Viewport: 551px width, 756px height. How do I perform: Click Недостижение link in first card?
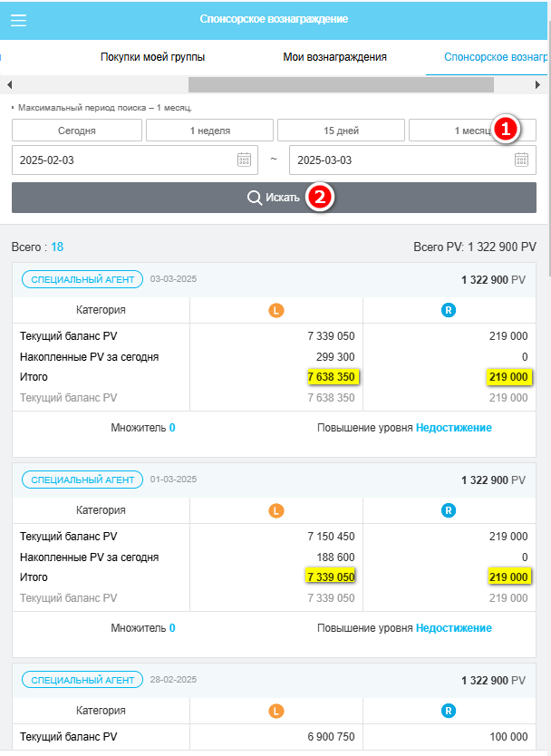(x=453, y=427)
